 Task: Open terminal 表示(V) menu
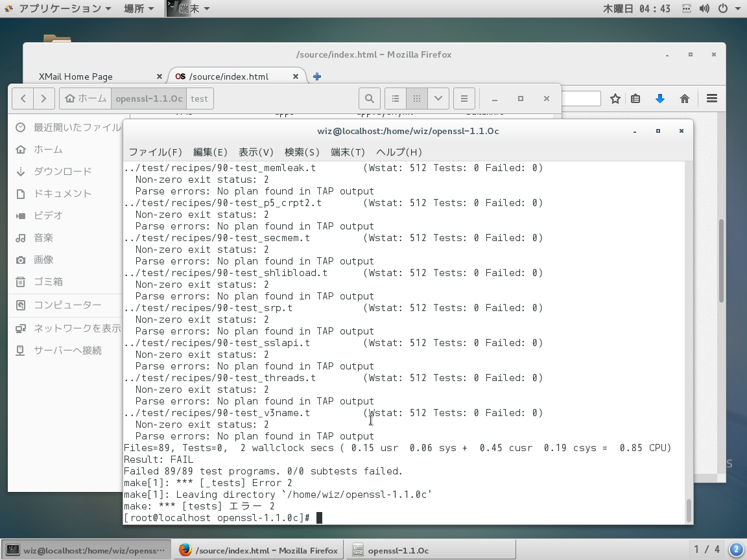[256, 152]
